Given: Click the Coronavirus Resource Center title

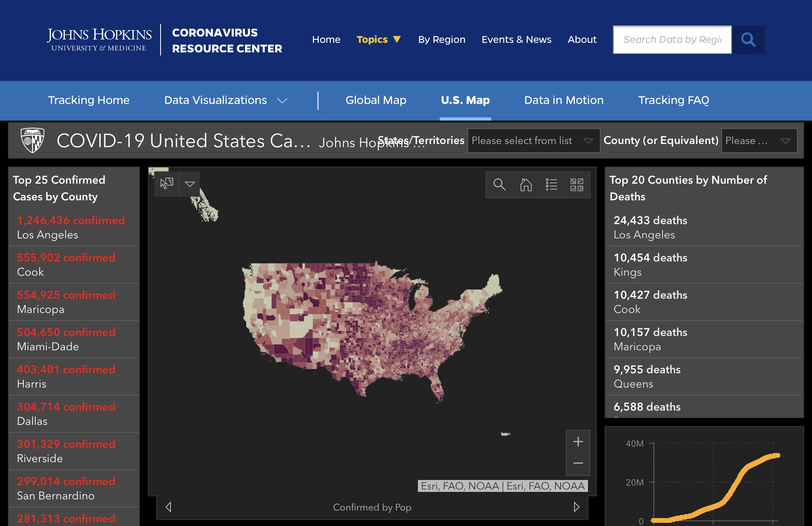Looking at the screenshot, I should click(x=227, y=40).
